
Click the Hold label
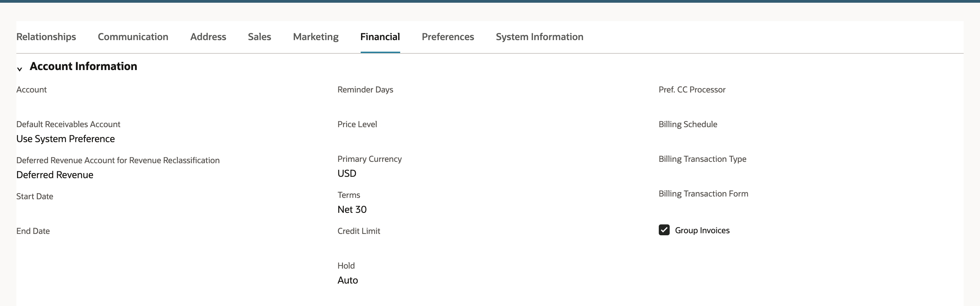[346, 266]
